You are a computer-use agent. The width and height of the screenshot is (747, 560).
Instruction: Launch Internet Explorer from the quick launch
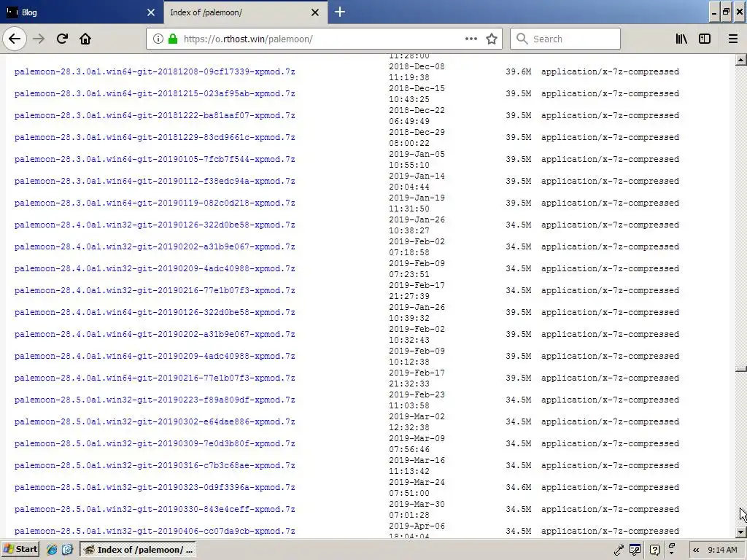(x=52, y=550)
